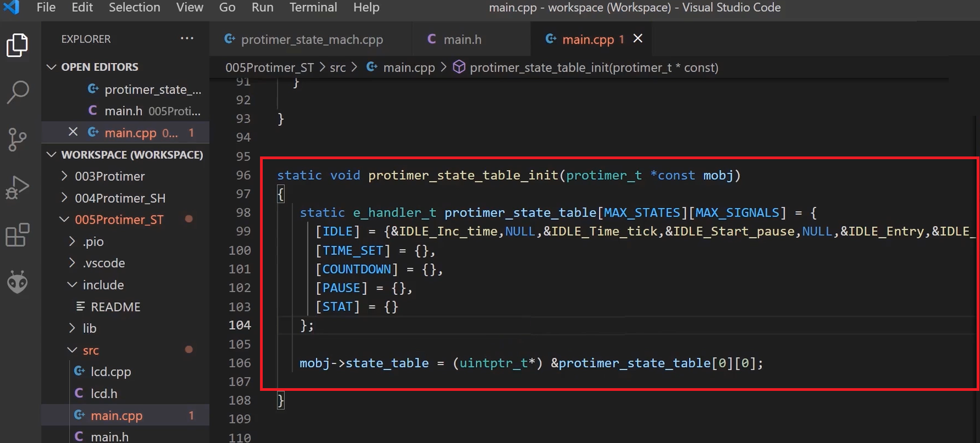Open the Run and Debug view
This screenshot has height=443, width=980.
[17, 187]
